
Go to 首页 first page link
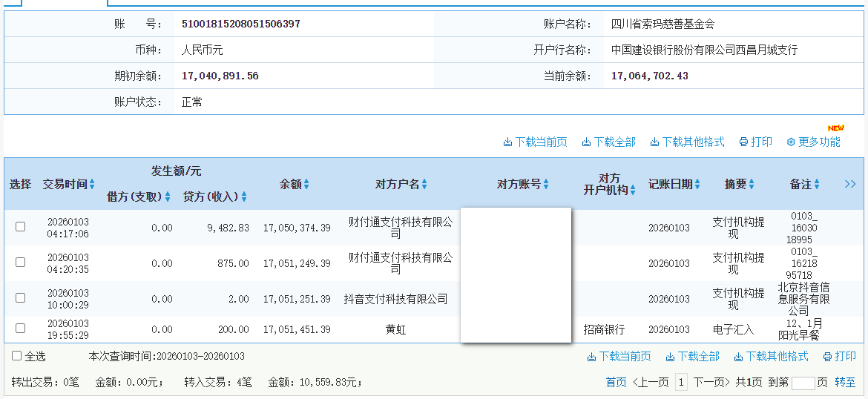click(616, 383)
